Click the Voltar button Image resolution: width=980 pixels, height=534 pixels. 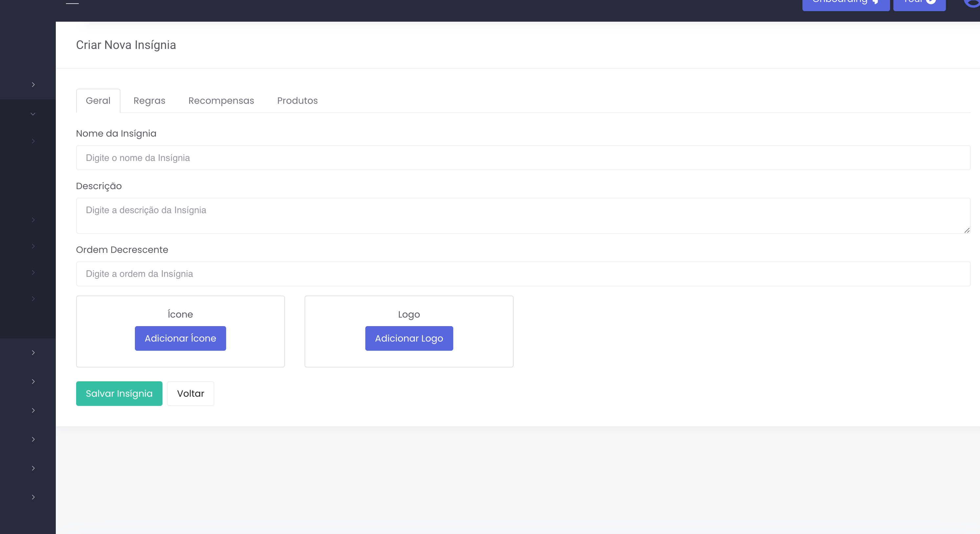(x=191, y=393)
